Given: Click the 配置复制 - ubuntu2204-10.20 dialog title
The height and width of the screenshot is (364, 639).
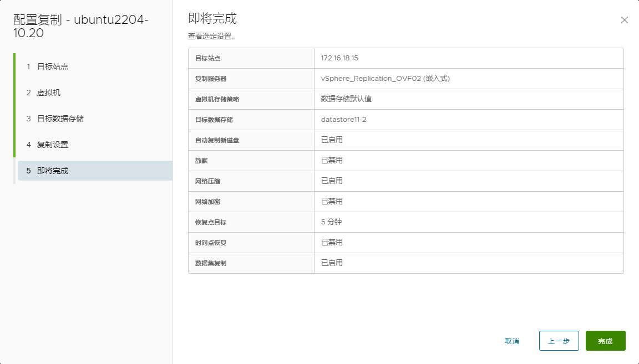Looking at the screenshot, I should click(80, 26).
